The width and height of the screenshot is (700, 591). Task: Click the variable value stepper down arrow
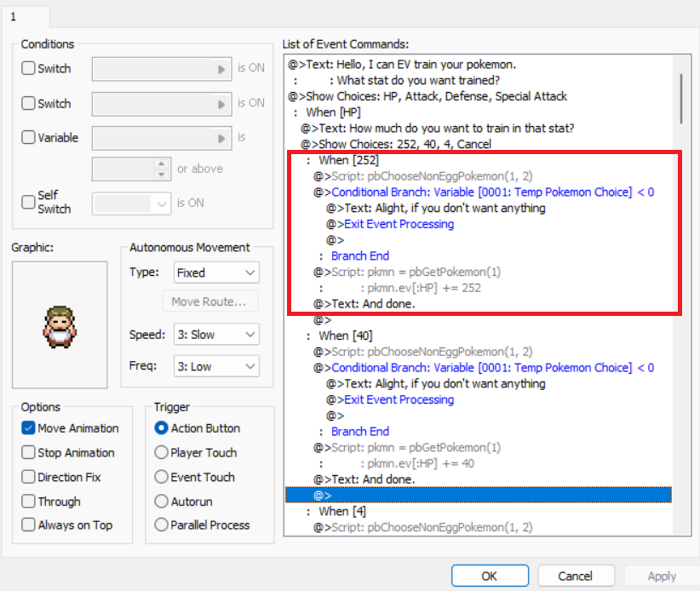tap(161, 174)
